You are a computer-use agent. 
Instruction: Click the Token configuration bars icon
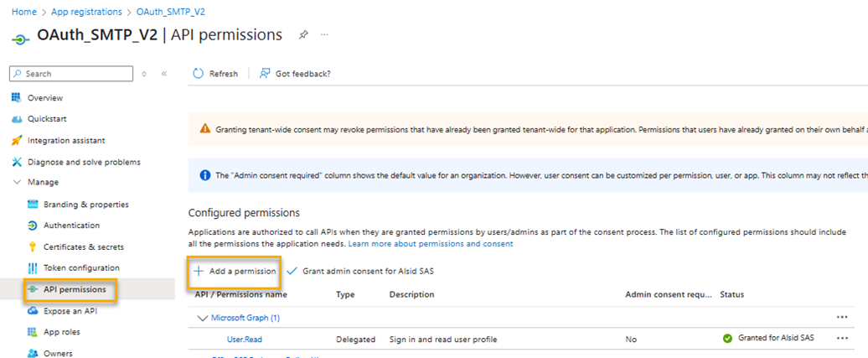point(33,268)
